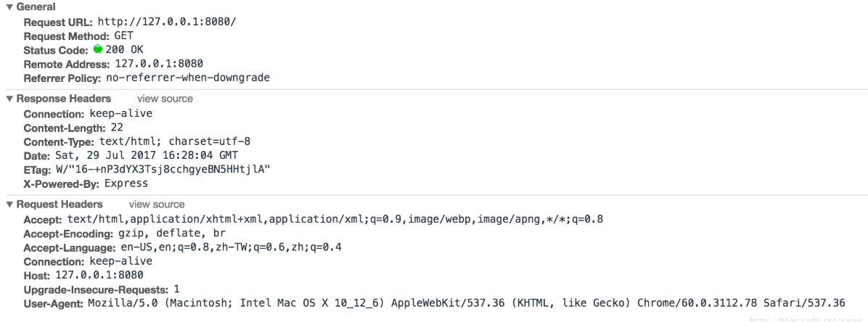868x322 pixels.
Task: Click the X-Powered-By Express value
Action: pos(126,183)
